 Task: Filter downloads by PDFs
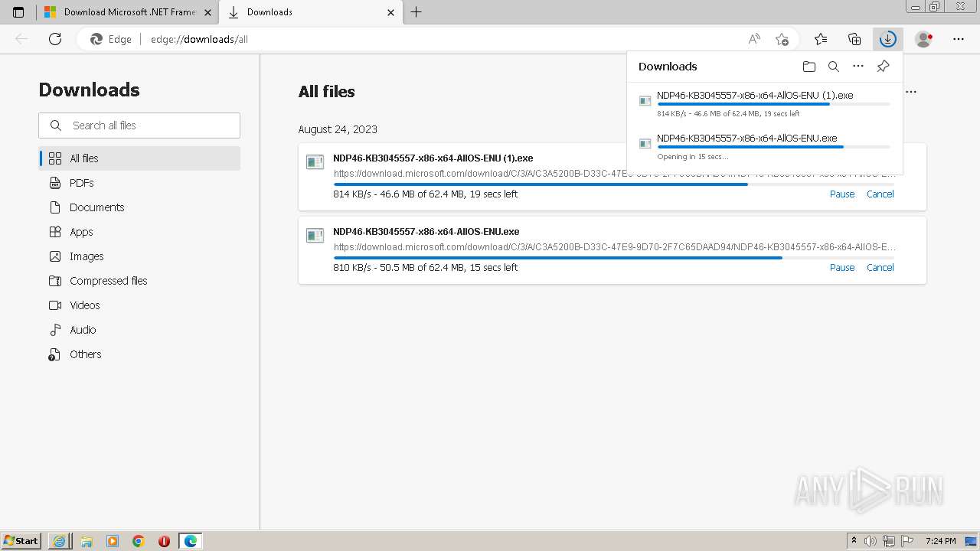click(x=140, y=183)
